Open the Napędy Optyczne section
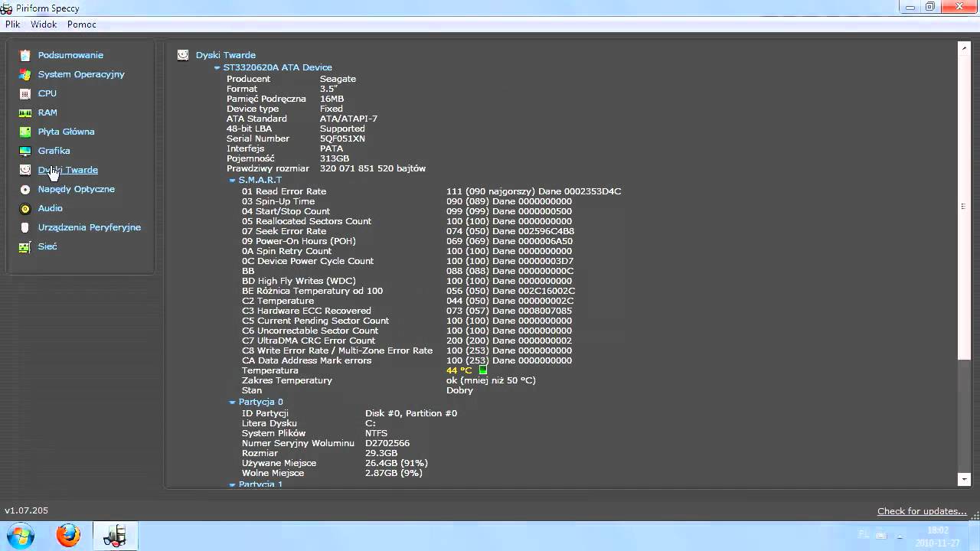980x551 pixels. [77, 189]
